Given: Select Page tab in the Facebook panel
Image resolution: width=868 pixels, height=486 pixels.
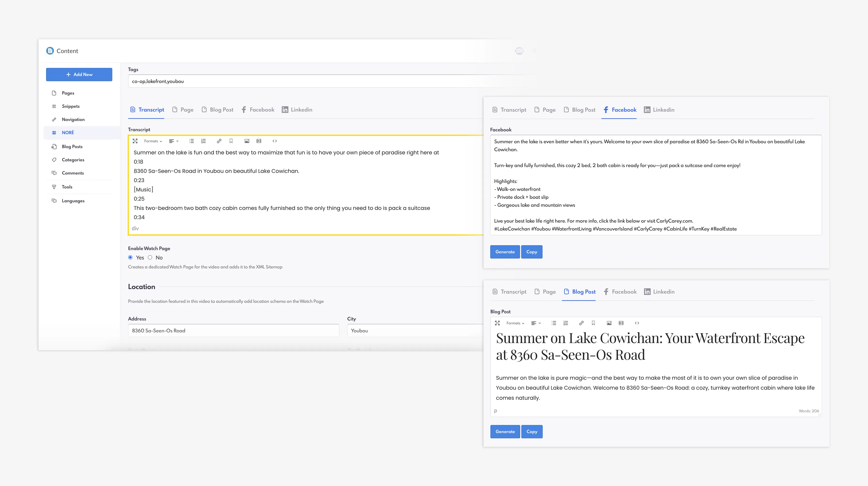Looking at the screenshot, I should click(x=545, y=110).
